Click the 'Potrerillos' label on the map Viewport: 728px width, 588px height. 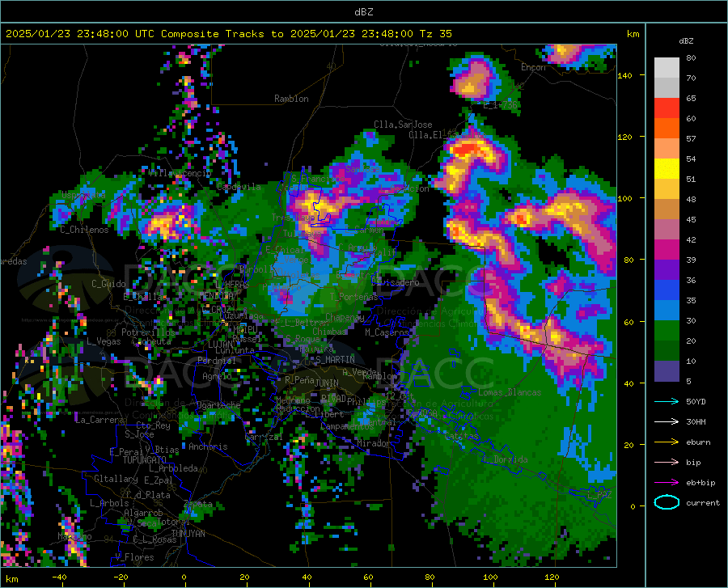click(148, 332)
